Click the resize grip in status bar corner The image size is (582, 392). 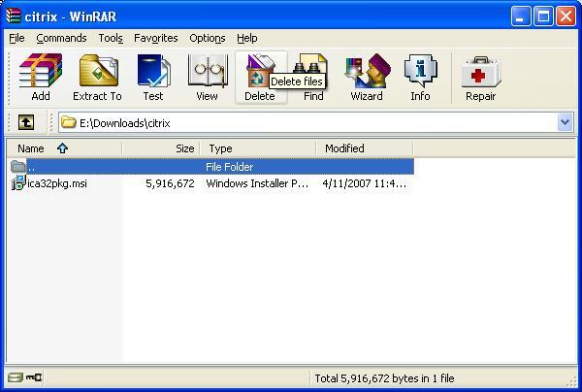click(x=571, y=381)
